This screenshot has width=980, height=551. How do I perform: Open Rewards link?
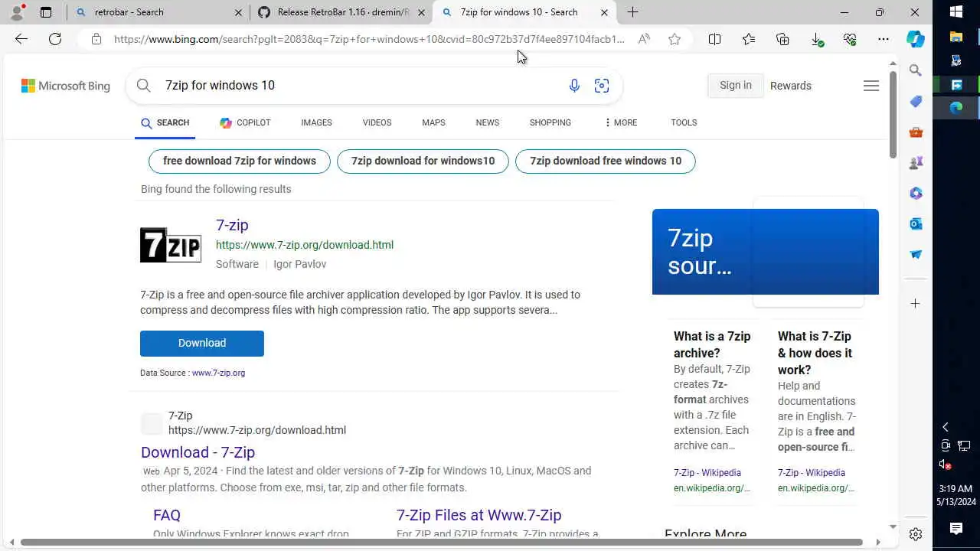point(791,86)
